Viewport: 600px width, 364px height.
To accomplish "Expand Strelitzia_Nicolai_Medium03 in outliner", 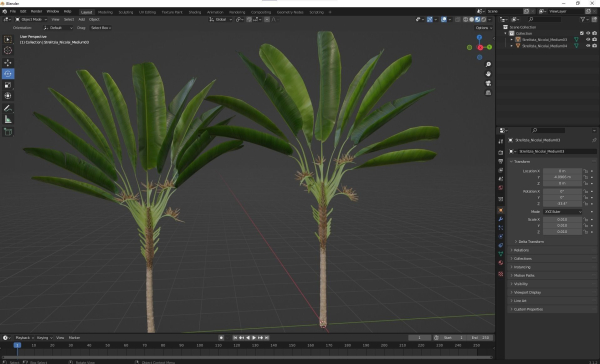I will coord(512,39).
